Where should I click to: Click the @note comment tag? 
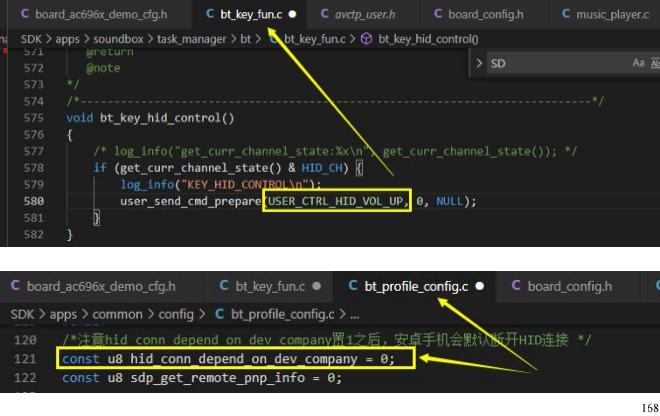103,68
